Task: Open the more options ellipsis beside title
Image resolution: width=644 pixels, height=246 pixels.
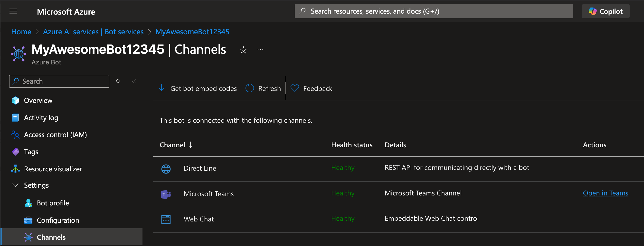Action: [x=260, y=50]
